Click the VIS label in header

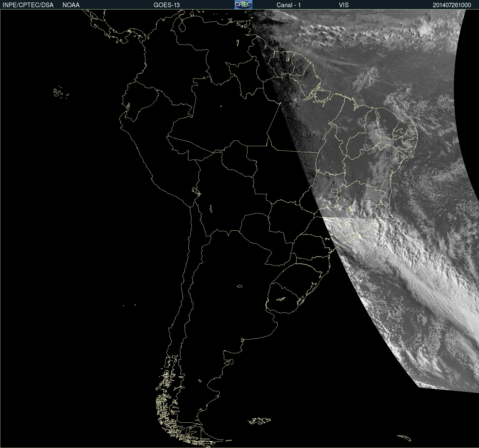click(344, 5)
